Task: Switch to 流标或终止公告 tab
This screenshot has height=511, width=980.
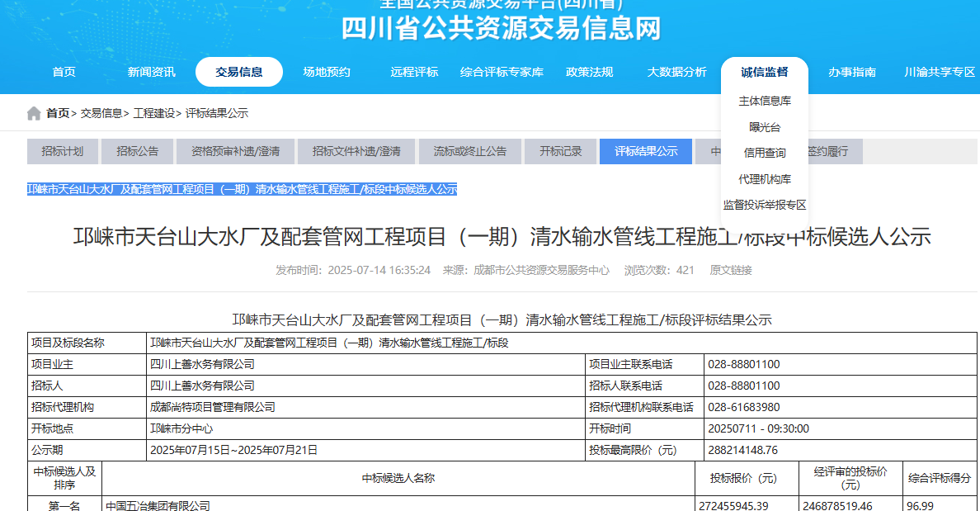Action: [470, 151]
